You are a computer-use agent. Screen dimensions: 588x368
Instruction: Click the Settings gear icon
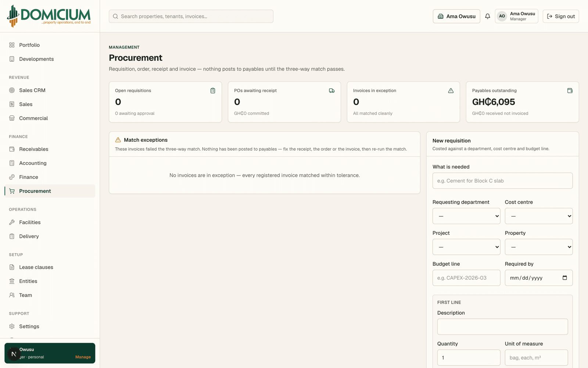coord(12,326)
